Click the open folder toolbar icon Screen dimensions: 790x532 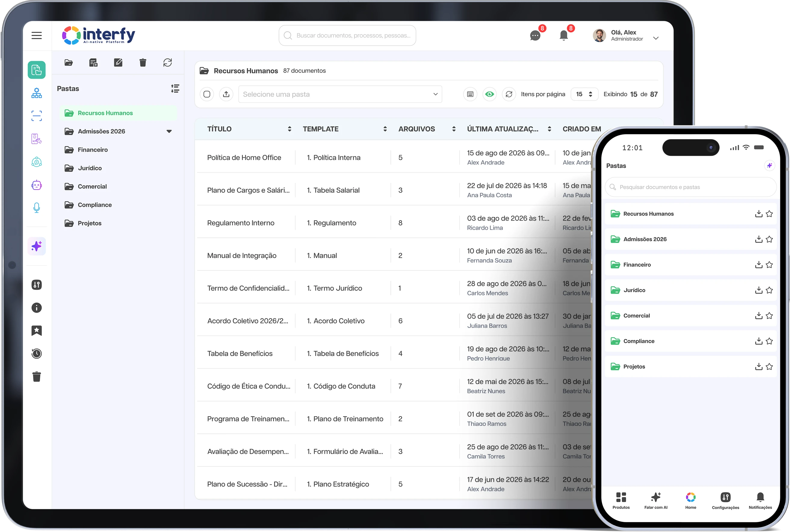coord(69,63)
